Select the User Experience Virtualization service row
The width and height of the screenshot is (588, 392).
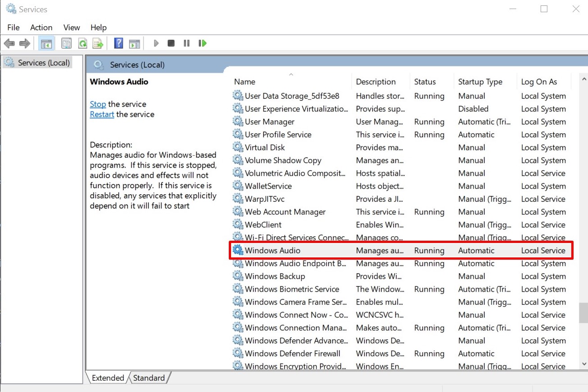point(402,109)
